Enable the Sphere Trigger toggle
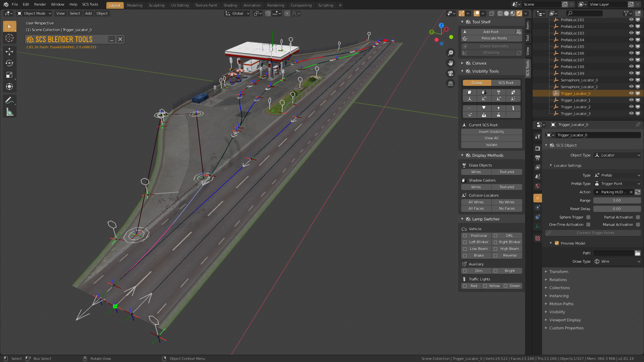This screenshot has width=644, height=362. click(x=588, y=217)
